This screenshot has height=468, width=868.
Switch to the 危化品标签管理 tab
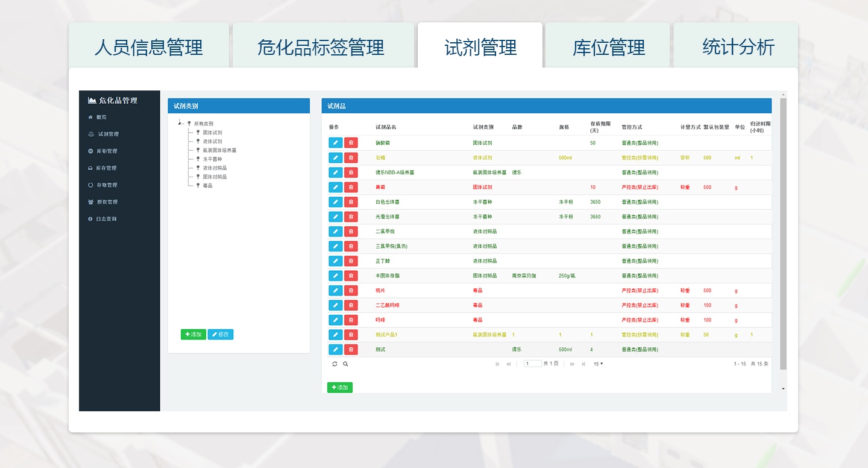click(x=323, y=46)
